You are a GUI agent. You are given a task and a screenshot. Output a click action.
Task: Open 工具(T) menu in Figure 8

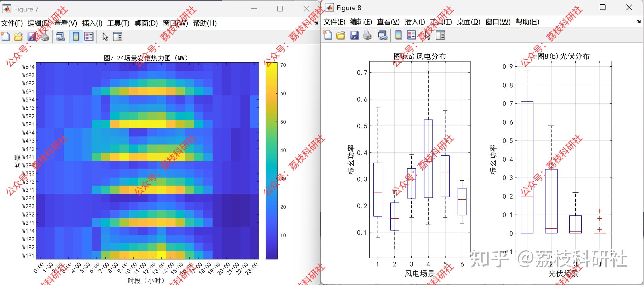441,22
